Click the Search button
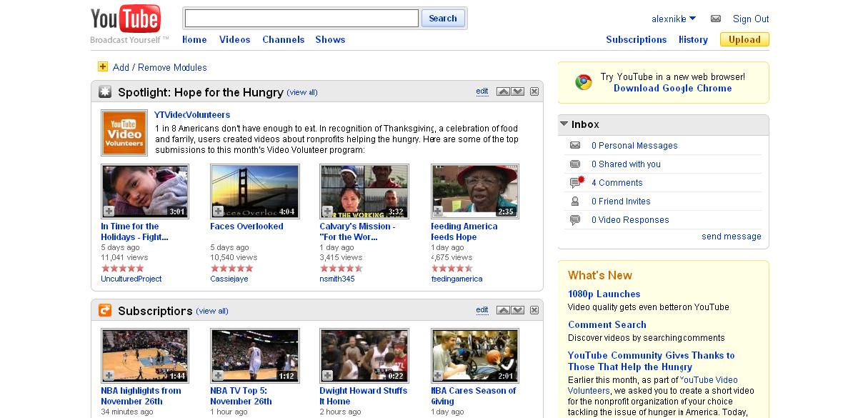868x418 pixels. pos(443,19)
